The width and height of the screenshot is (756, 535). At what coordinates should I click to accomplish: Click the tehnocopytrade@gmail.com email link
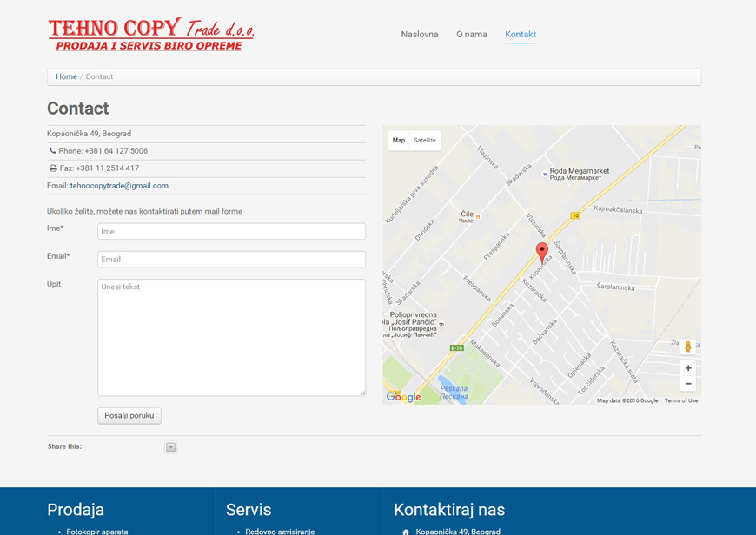click(119, 186)
